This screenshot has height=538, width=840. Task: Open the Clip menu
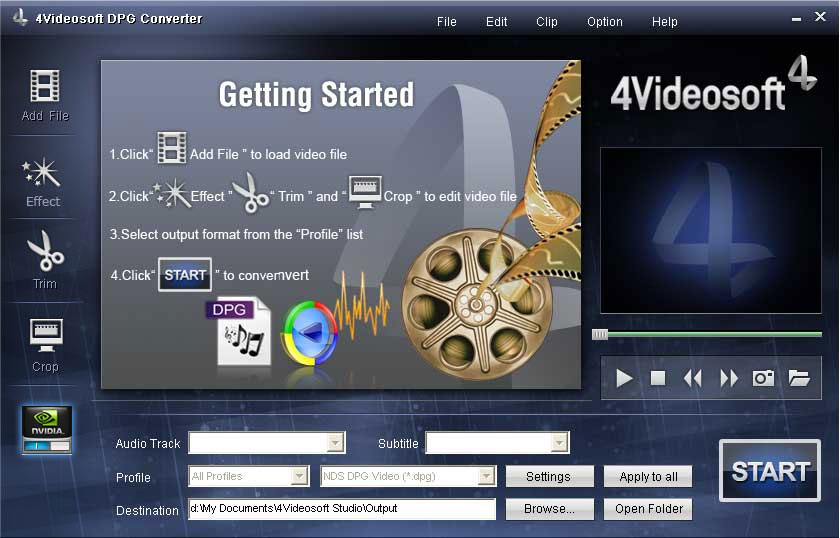[x=546, y=22]
